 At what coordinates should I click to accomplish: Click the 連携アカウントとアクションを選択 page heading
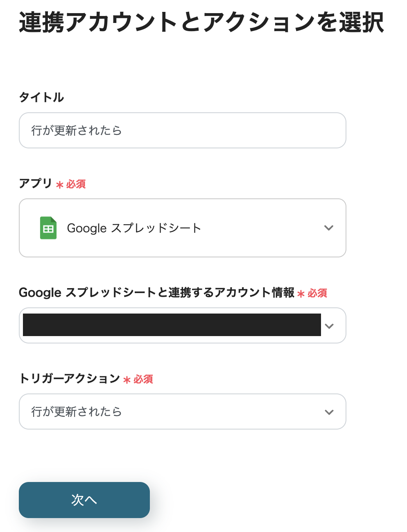(201, 22)
